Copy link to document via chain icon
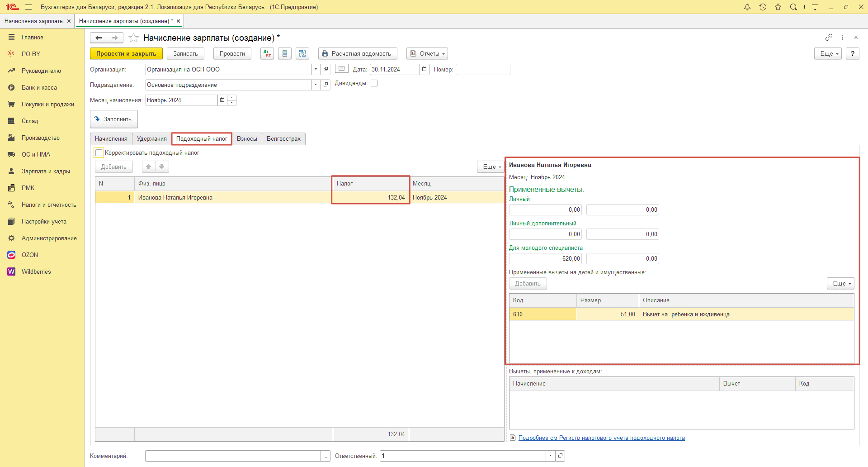This screenshot has height=467, width=868. (x=829, y=38)
